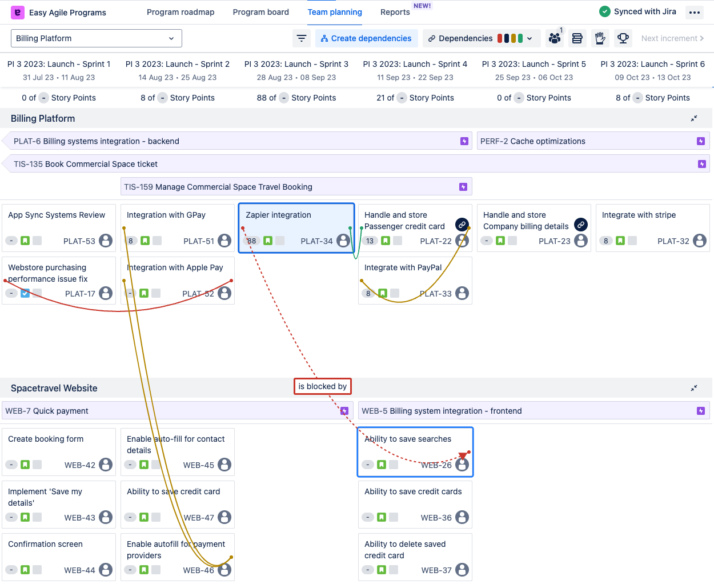Click the red dependency color swatch
This screenshot has width=714, height=588.
(500, 38)
